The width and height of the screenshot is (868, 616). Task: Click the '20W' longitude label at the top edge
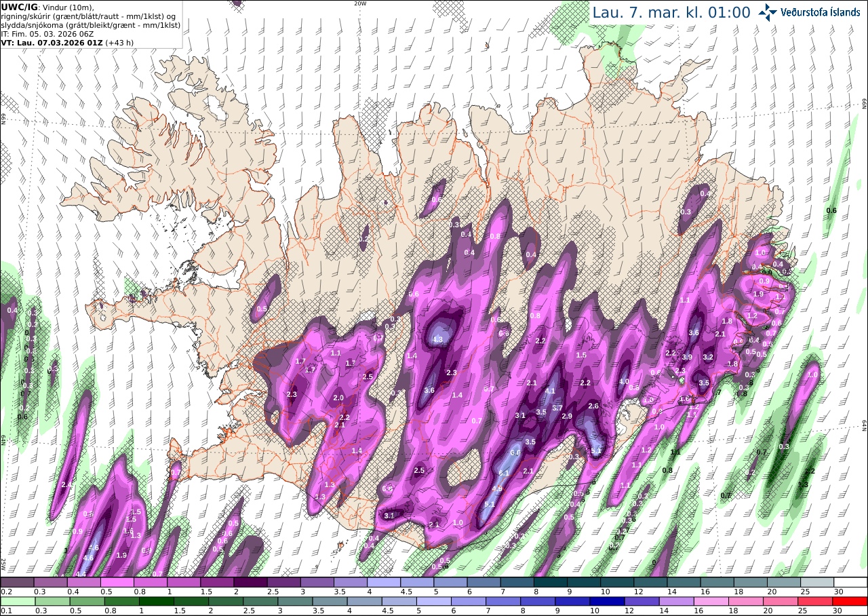[361, 3]
